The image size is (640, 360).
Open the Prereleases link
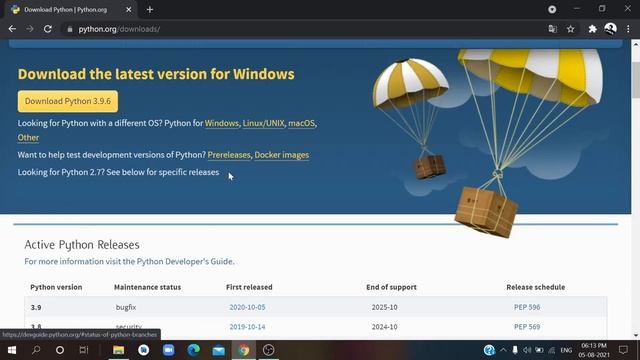click(229, 155)
